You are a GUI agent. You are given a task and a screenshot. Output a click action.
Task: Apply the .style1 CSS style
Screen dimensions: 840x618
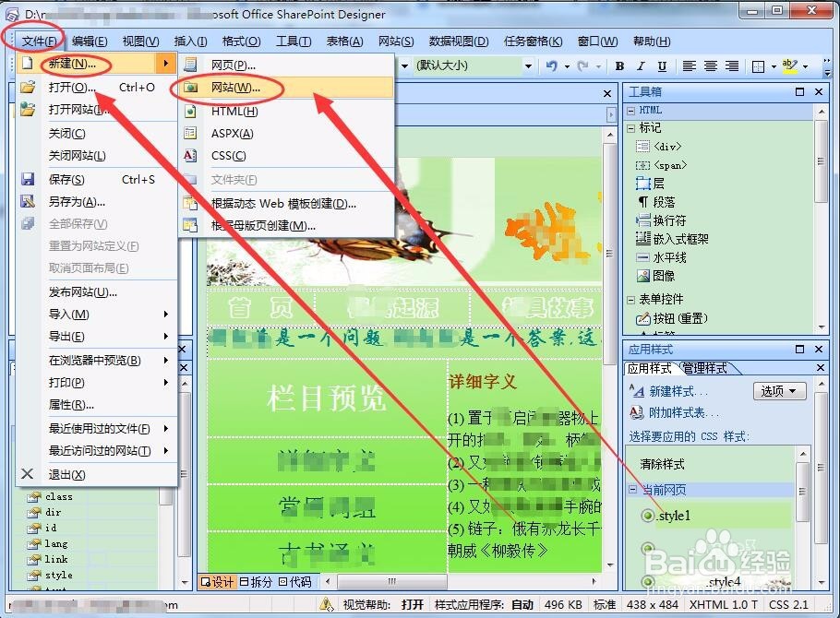click(x=674, y=516)
